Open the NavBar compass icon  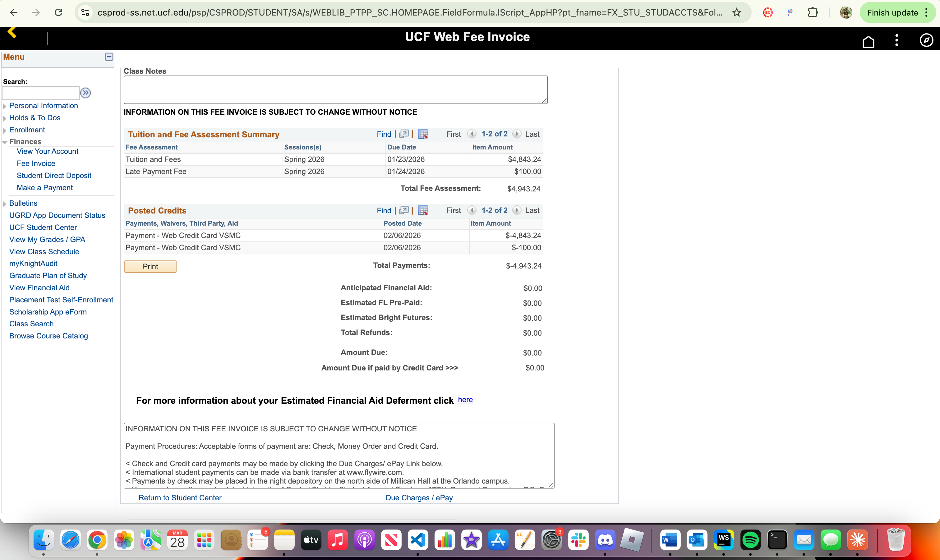click(x=926, y=40)
